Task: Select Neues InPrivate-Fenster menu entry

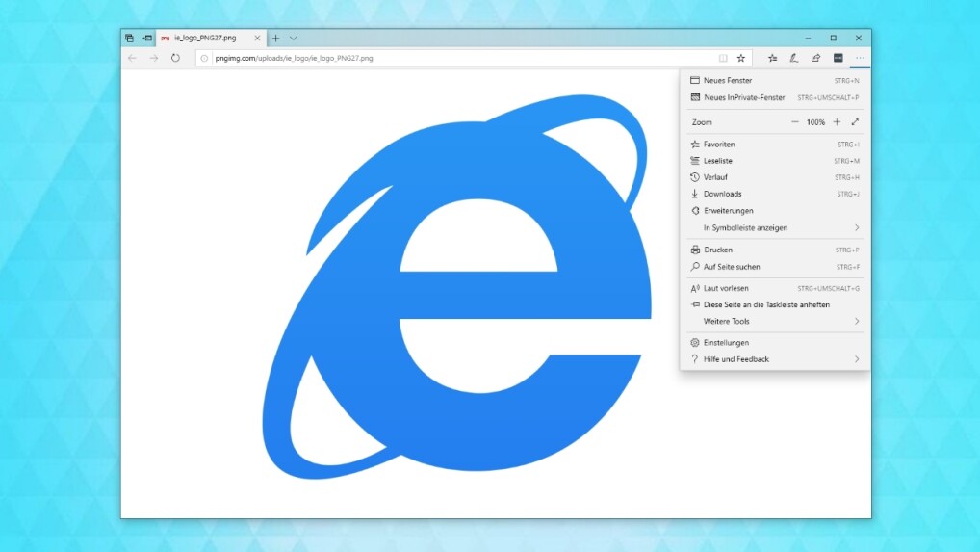Action: point(775,97)
